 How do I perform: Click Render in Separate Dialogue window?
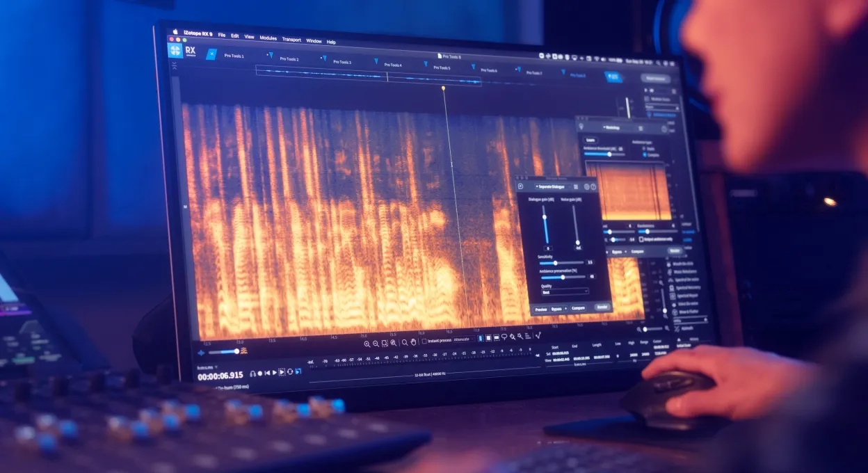pos(602,307)
